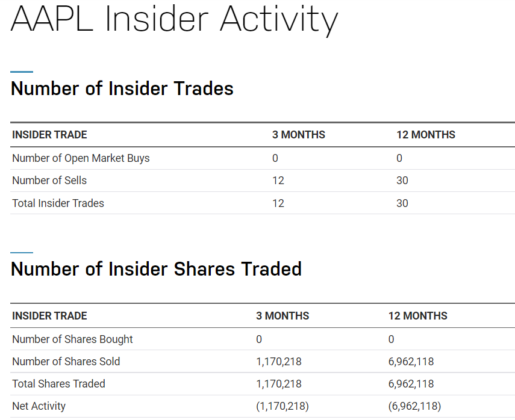Click 3 MONTHS header in shares table
515x420 pixels.
pos(282,316)
